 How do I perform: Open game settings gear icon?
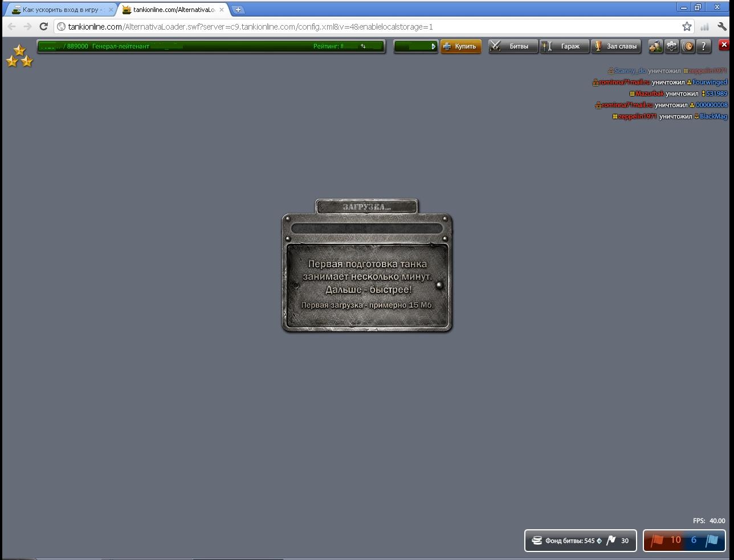(672, 47)
